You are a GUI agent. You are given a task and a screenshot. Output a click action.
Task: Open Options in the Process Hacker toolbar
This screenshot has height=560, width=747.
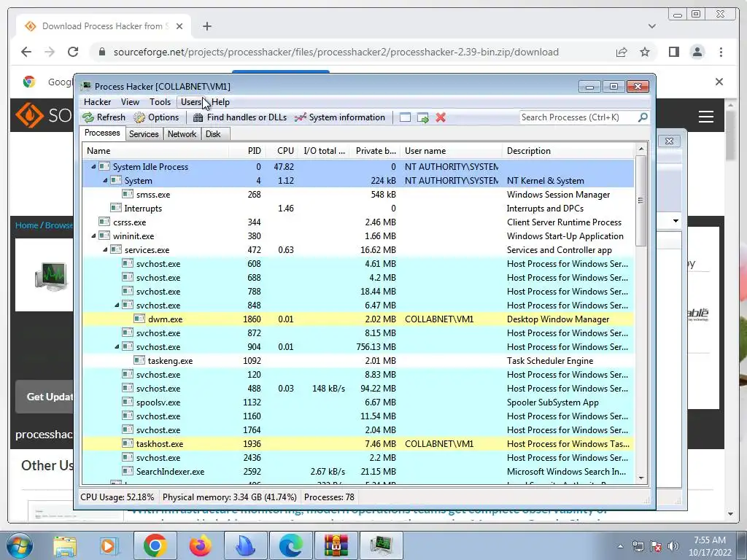tap(156, 117)
